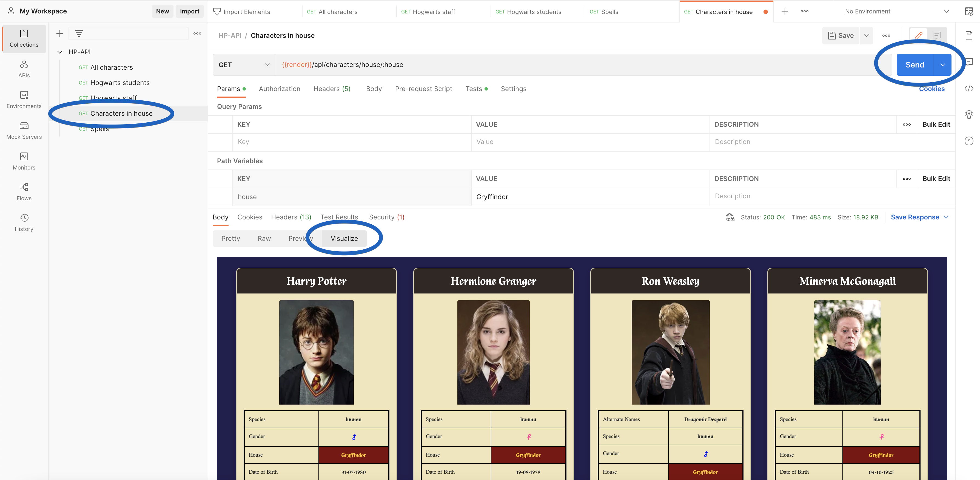Click the network globe icon beside Status
Viewport: 980px width, 480px height.
(x=730, y=217)
